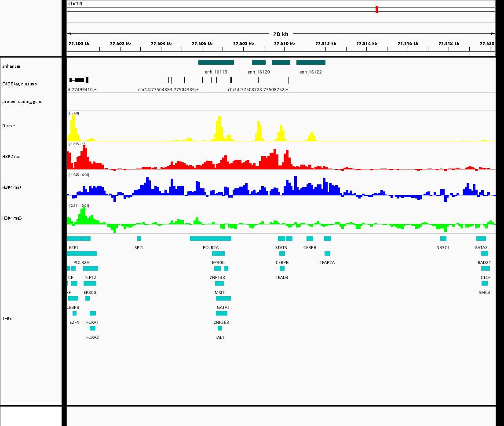
Task: Select the SMC3 binding site block
Action: 484,283
